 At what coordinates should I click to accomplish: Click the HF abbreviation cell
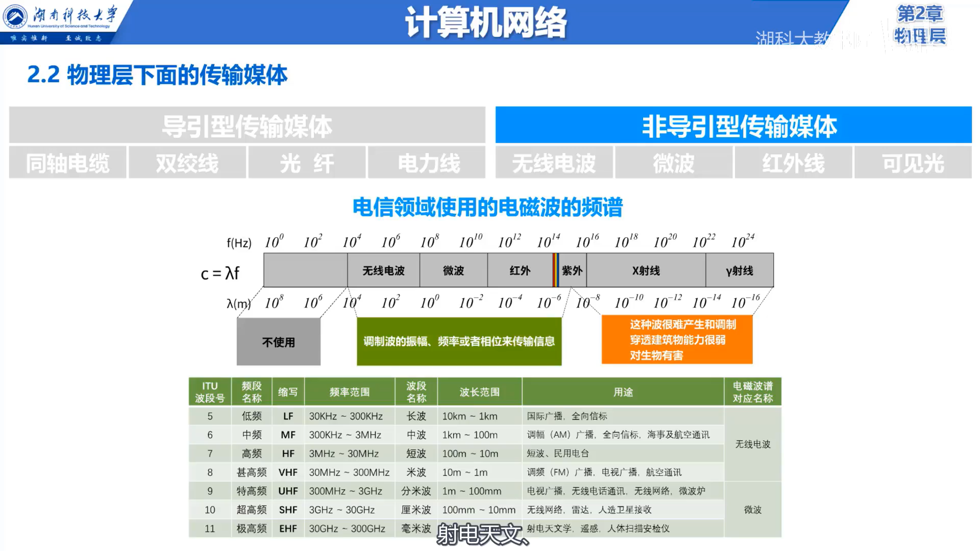[x=288, y=454]
